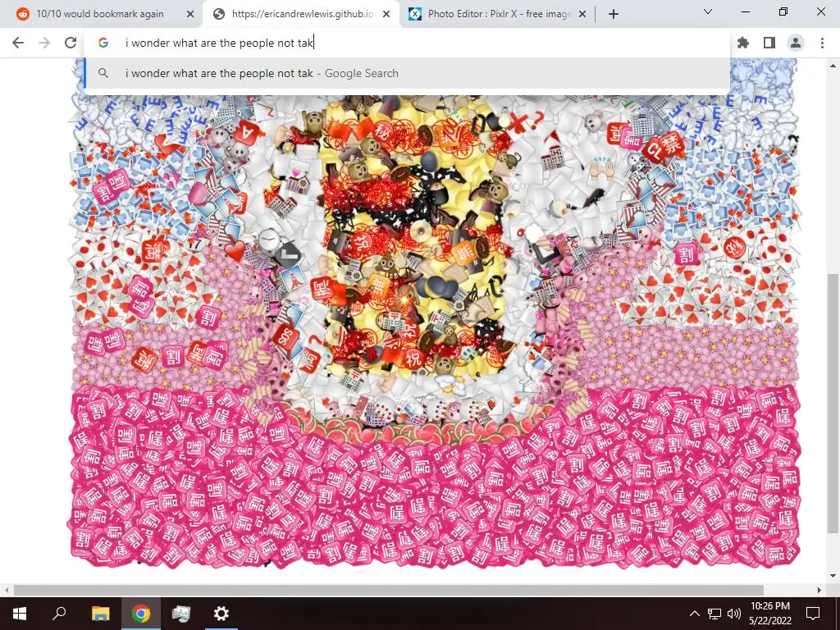Open the Settings gear on the taskbar
This screenshot has width=840, height=630.
(221, 614)
